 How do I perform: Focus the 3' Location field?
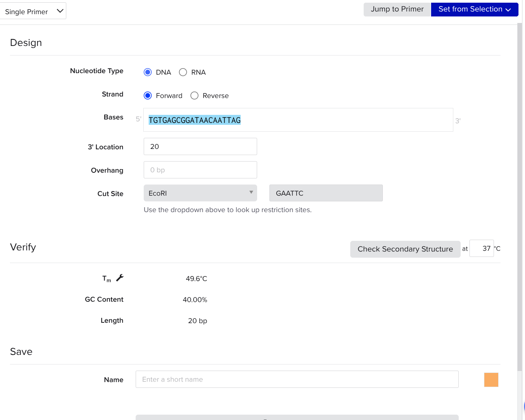tap(200, 147)
